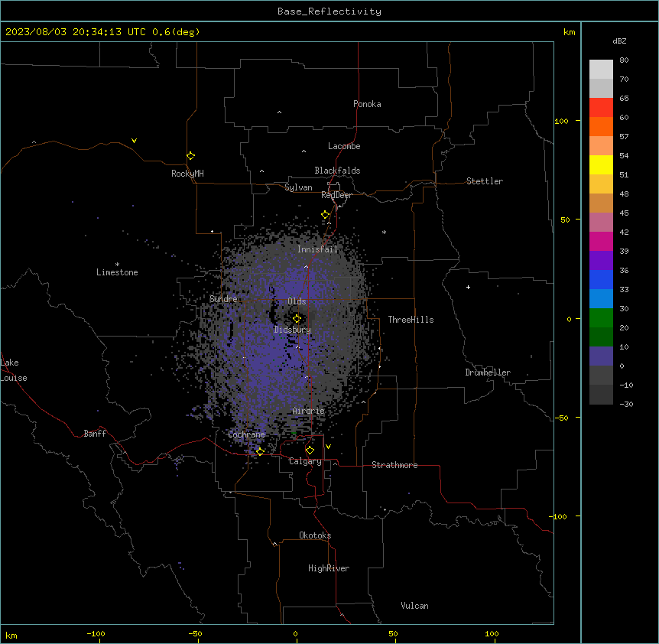Click the yellow V marker northeast of Calgary
Viewport: 659px width, 644px height.
(x=328, y=447)
